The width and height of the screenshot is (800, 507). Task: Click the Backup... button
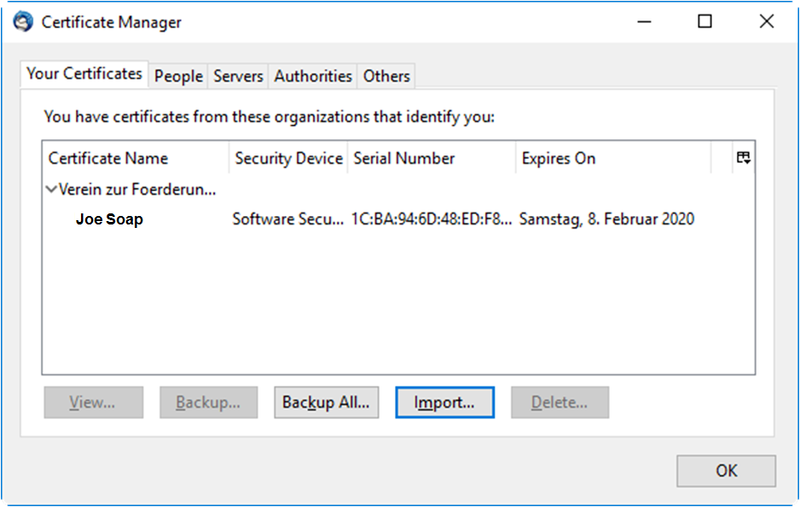[x=208, y=402]
